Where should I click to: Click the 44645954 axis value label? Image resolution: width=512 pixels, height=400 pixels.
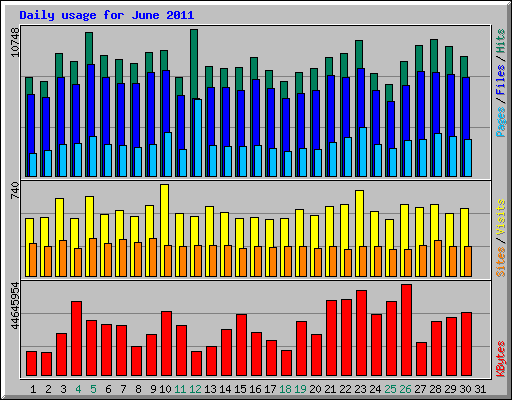[15, 306]
